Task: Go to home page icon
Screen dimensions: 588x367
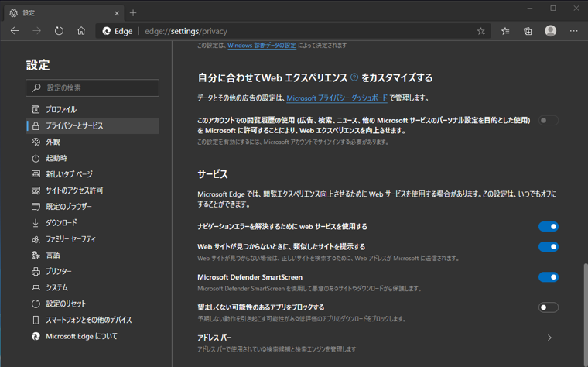Action: click(x=81, y=31)
